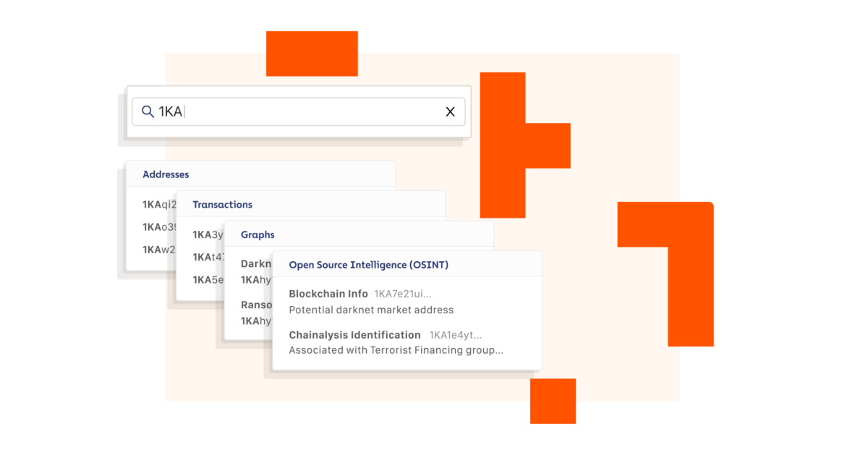
Task: Select the 1KA7e21ui... address text
Action: point(402,294)
